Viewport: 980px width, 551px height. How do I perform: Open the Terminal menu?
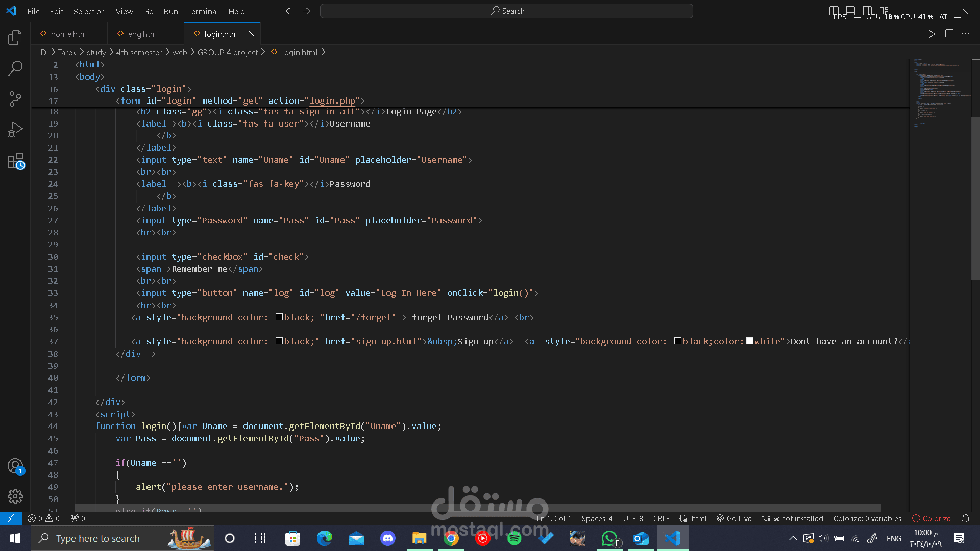[x=203, y=11]
